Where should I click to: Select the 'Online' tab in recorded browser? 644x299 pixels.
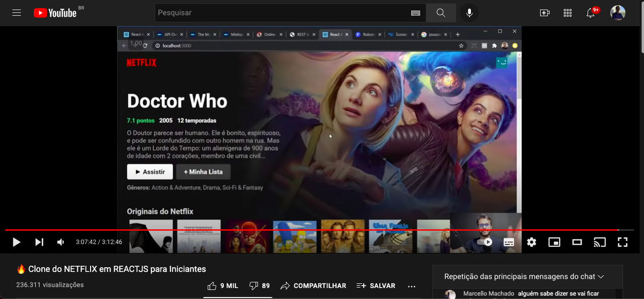pos(270,35)
